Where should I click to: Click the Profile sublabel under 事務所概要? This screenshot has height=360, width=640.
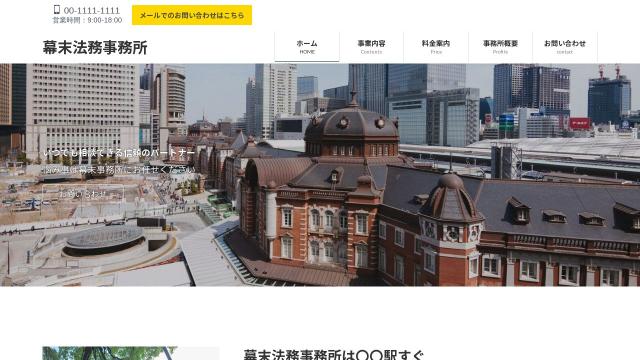click(500, 52)
